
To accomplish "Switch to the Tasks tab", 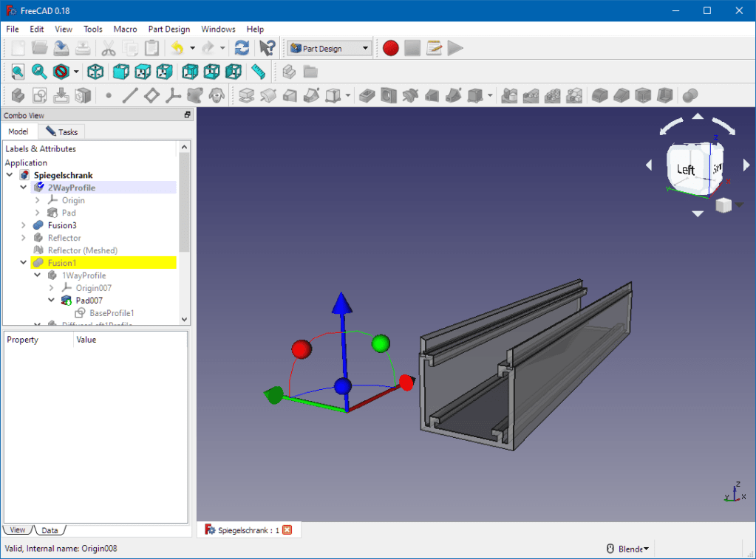I will tap(61, 131).
